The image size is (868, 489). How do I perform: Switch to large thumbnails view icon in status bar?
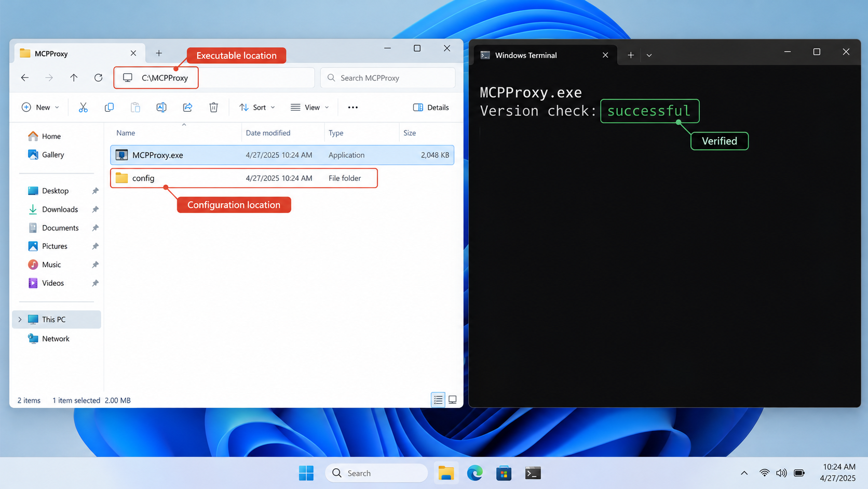[x=453, y=400]
